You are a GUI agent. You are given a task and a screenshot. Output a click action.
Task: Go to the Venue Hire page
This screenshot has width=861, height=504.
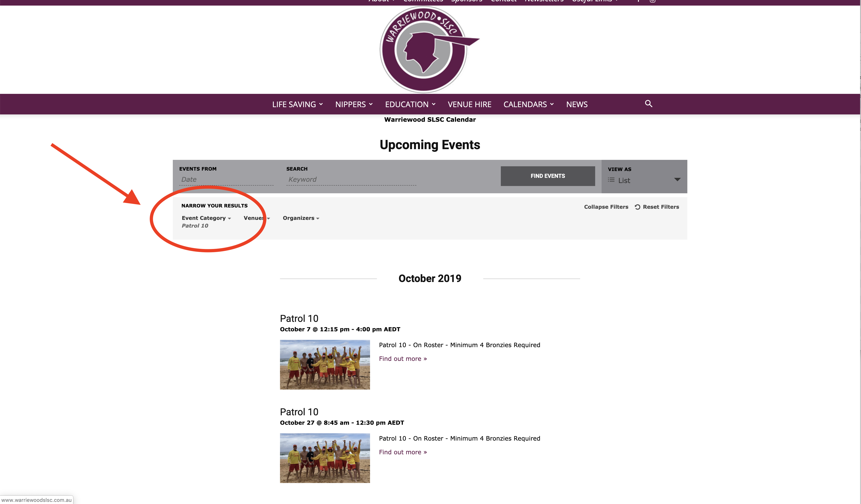tap(470, 104)
